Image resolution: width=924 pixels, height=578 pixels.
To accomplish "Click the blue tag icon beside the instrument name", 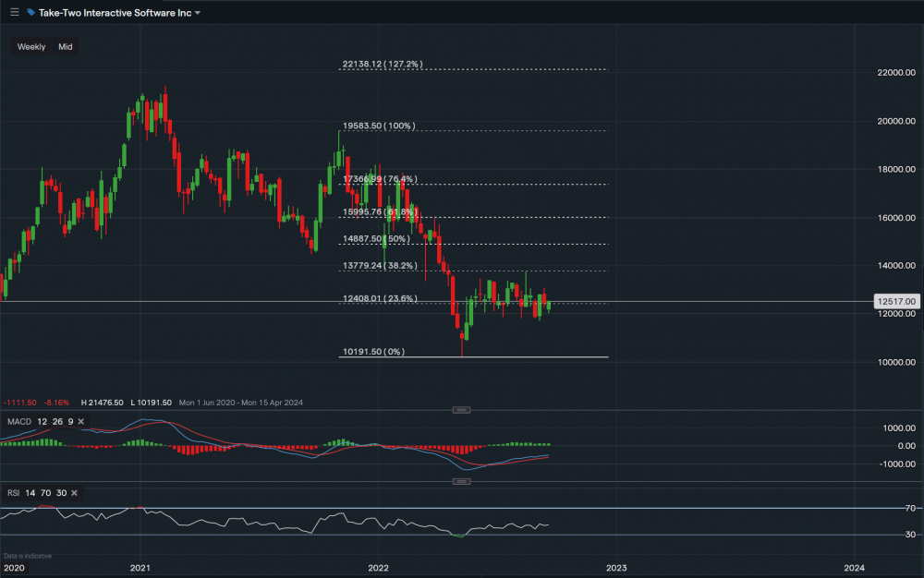I will coord(29,12).
